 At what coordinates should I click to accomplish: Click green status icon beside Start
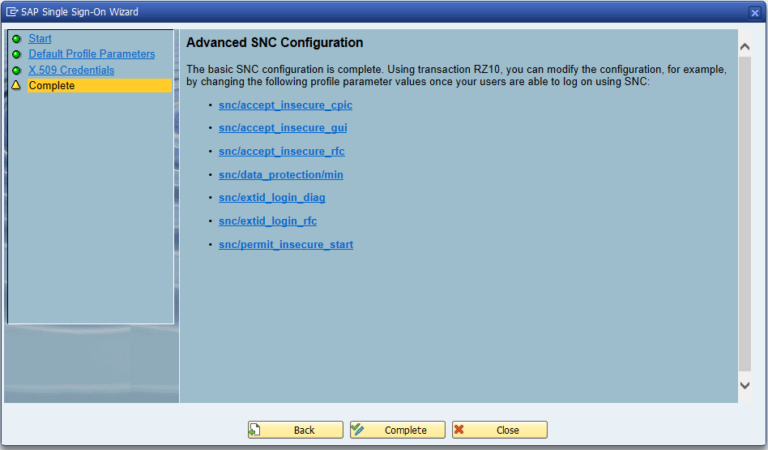pos(16,39)
